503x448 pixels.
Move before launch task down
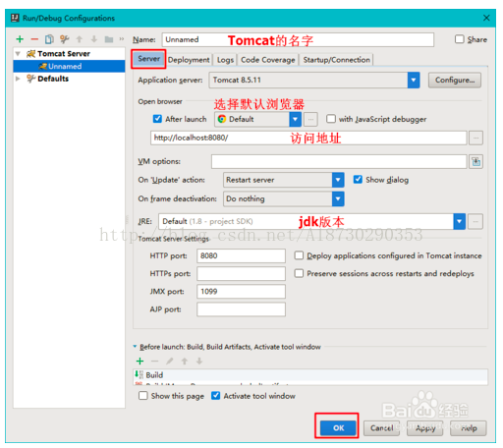click(x=199, y=361)
